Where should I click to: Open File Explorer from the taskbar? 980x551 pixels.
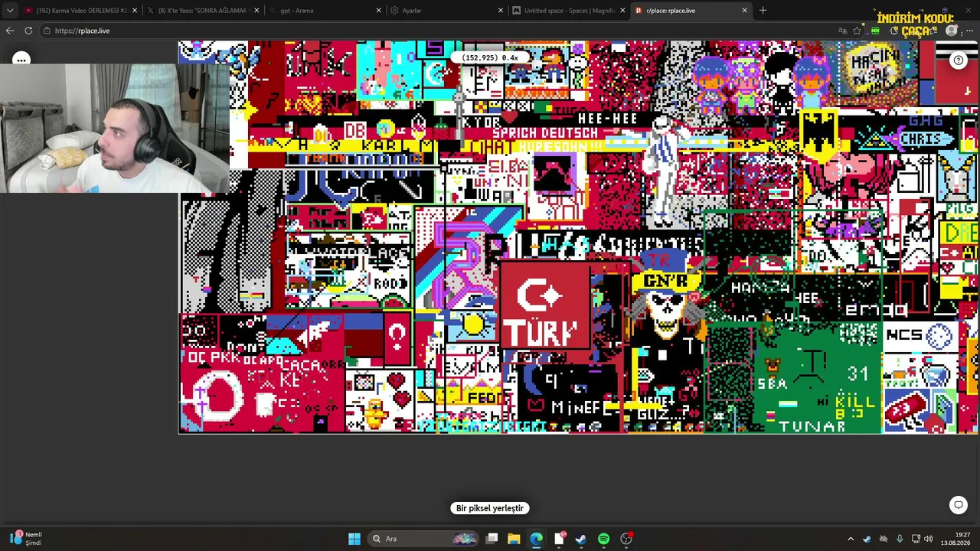[x=514, y=539]
